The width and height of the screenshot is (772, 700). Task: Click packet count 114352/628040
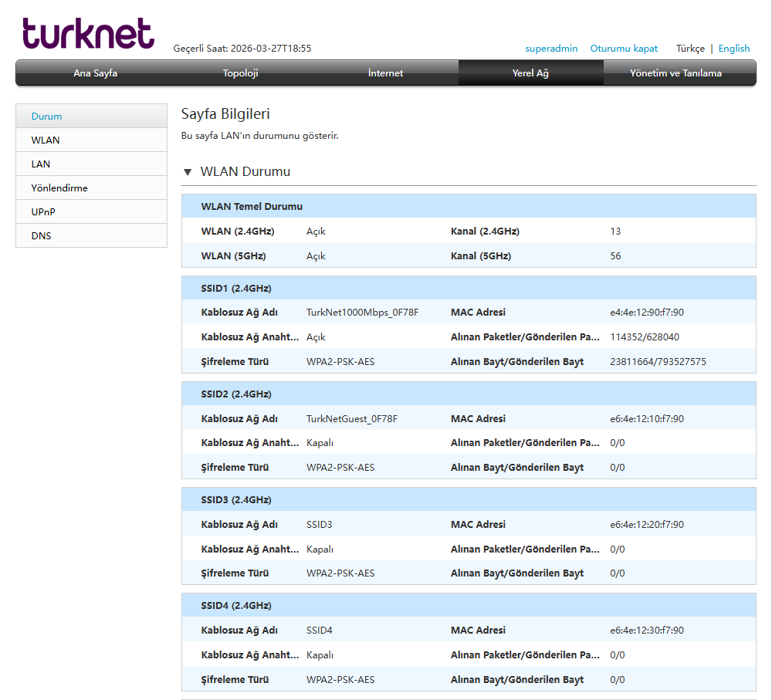coord(645,337)
